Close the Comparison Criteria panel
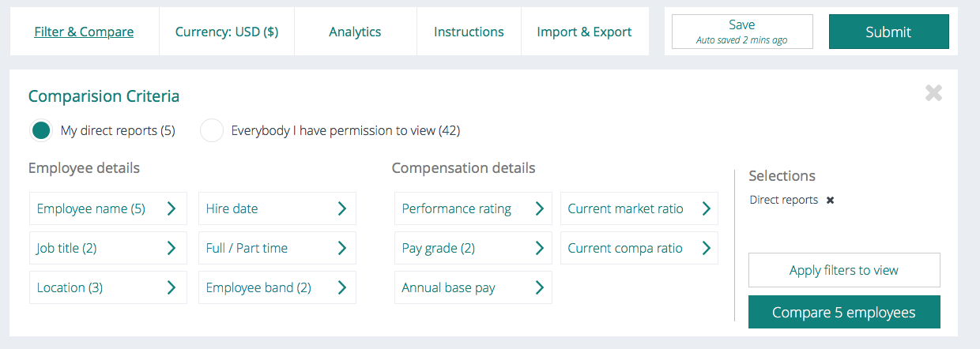980x349 pixels. (933, 94)
